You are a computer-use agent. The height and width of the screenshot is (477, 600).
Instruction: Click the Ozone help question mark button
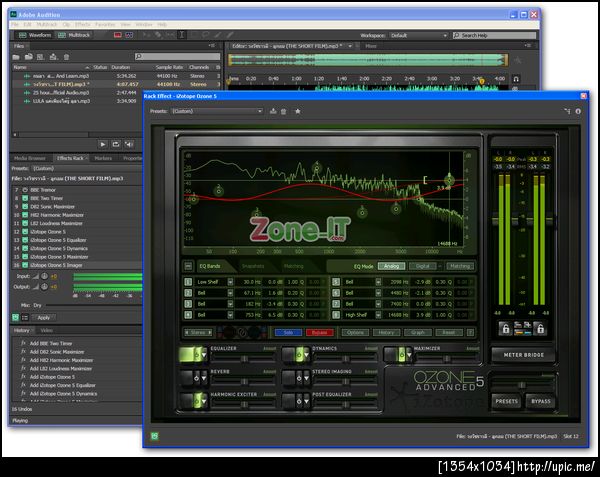[471, 332]
